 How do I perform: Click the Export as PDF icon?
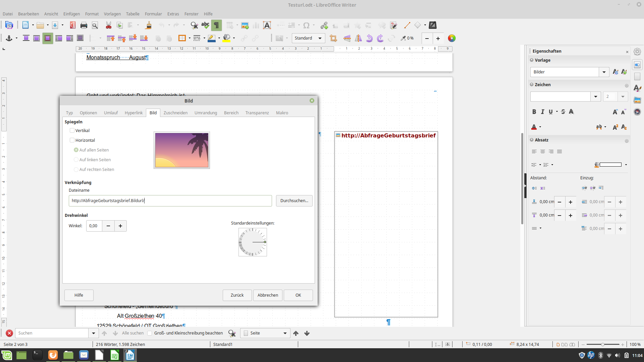coord(73,25)
